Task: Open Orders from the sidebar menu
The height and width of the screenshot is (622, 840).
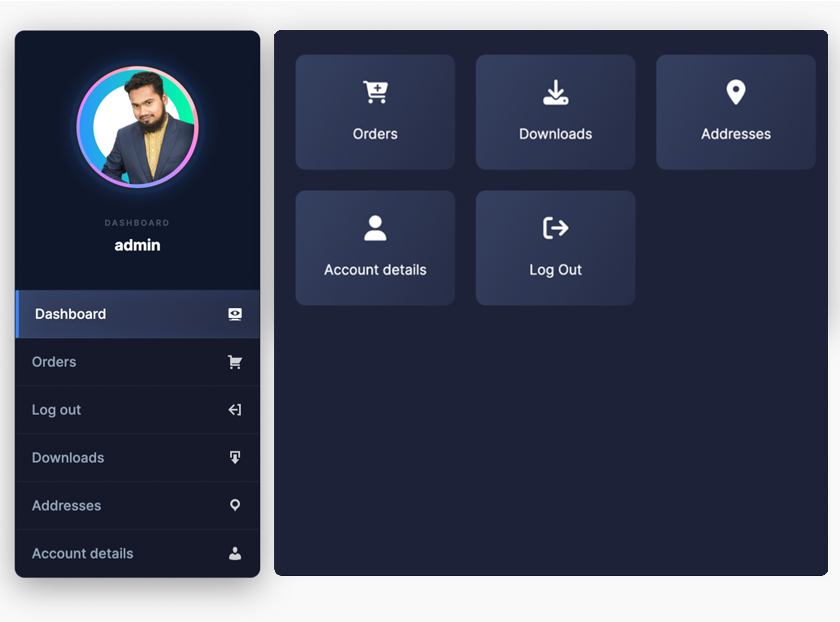Action: click(54, 362)
